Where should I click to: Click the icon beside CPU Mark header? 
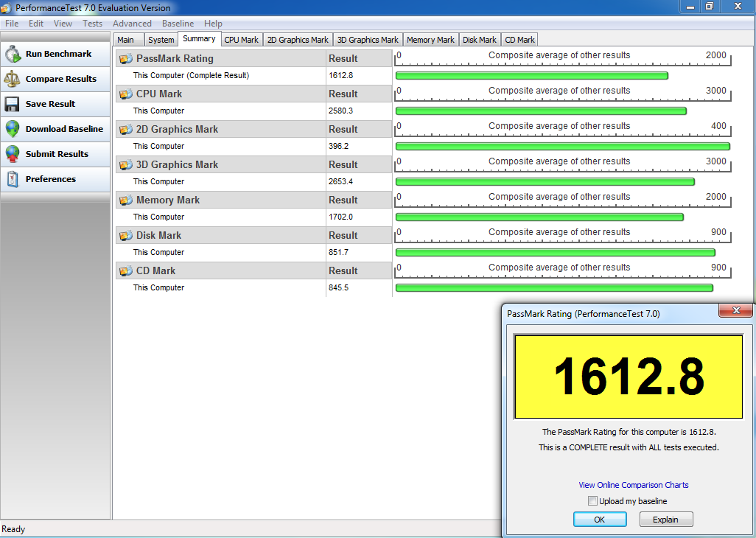[125, 94]
